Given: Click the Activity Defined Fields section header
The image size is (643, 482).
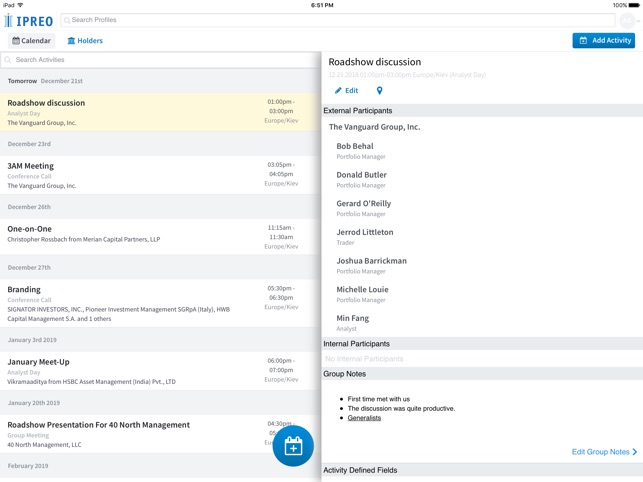Looking at the screenshot, I should pyautogui.click(x=482, y=470).
